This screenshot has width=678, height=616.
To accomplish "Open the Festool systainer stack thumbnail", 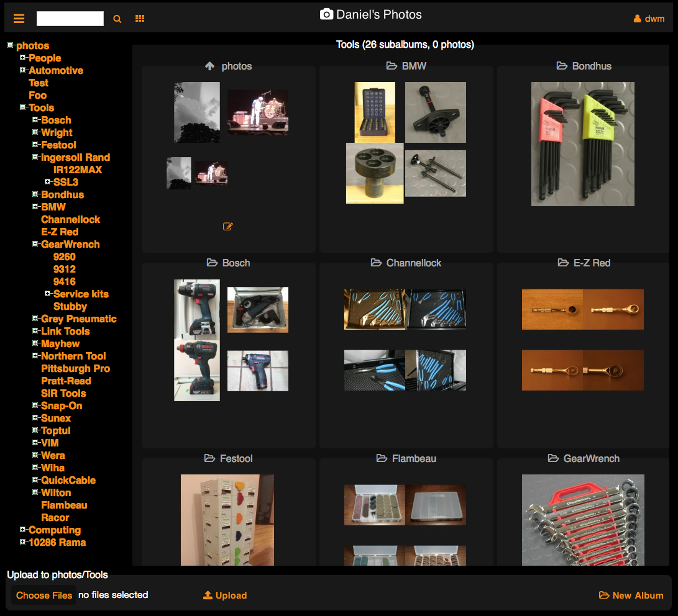I will (x=227, y=520).
